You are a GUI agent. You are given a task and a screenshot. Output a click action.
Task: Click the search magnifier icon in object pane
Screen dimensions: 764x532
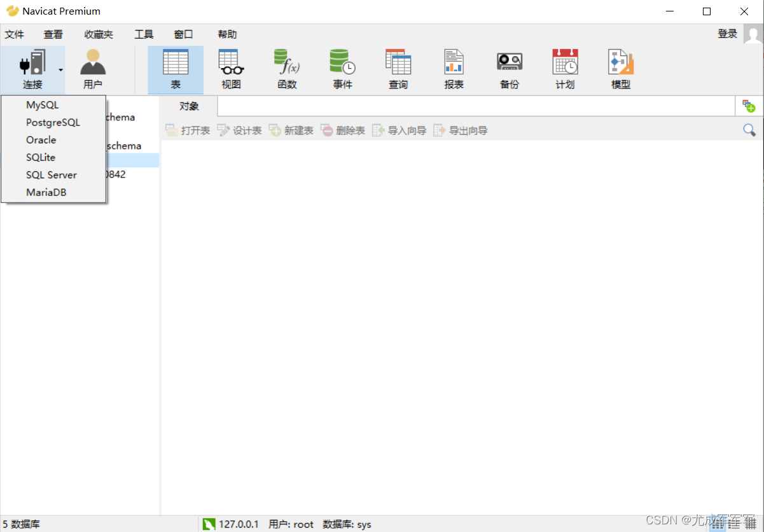pyautogui.click(x=749, y=130)
